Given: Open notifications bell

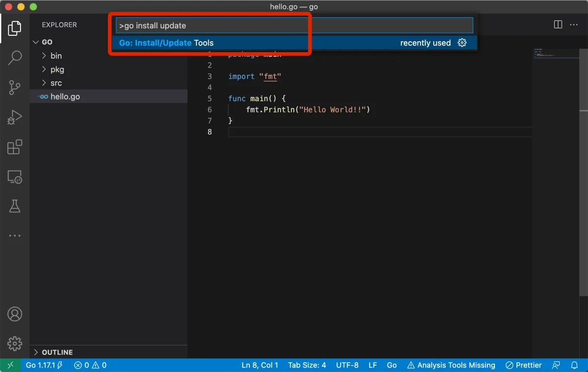Looking at the screenshot, I should [x=575, y=365].
